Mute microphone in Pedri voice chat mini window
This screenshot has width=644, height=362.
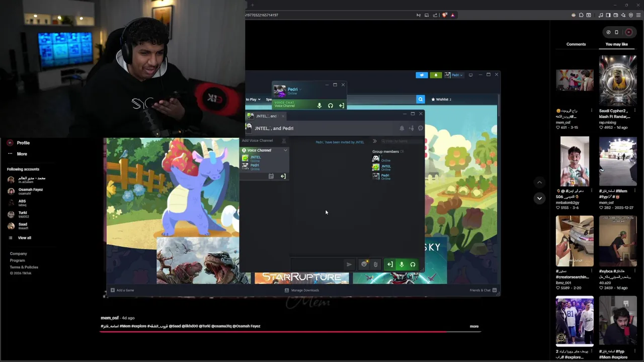pyautogui.click(x=319, y=106)
